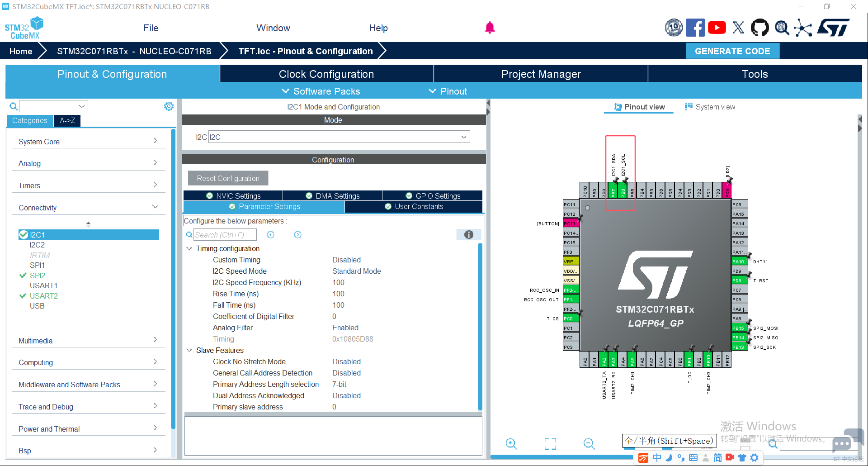Click the parameter Search input field
This screenshot has width=868, height=466.
[225, 235]
